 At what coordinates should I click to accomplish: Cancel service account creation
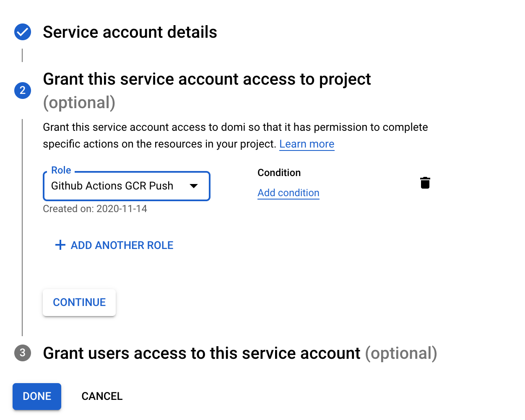(102, 396)
